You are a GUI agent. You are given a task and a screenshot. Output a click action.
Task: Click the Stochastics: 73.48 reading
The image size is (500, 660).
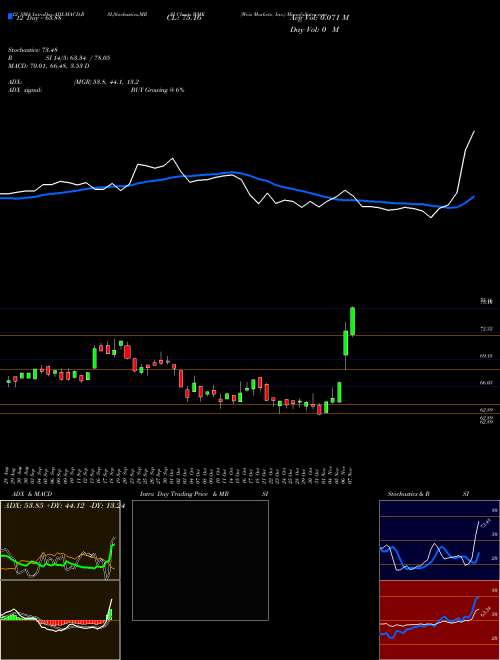[x=32, y=50]
